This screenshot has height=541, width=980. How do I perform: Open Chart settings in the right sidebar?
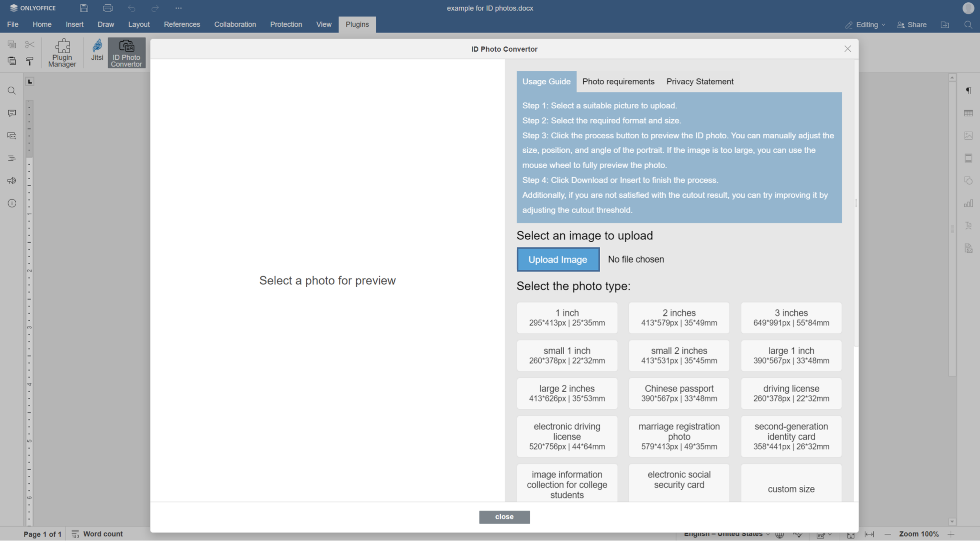969,203
